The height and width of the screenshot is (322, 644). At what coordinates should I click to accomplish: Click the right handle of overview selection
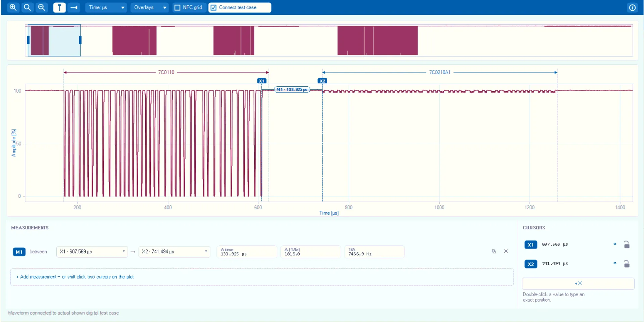pos(80,40)
